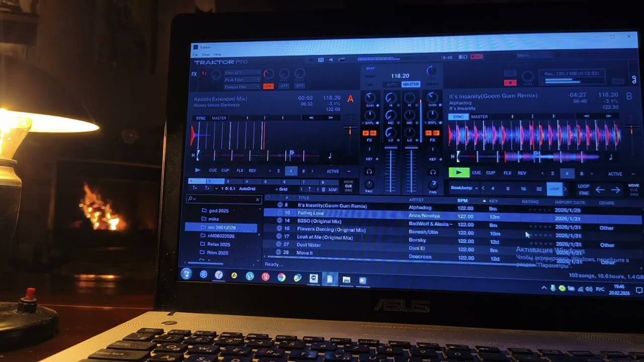This screenshot has height=362, width=644.
Task: Nudge deck A tempo bend backward
Action: click(x=310, y=118)
